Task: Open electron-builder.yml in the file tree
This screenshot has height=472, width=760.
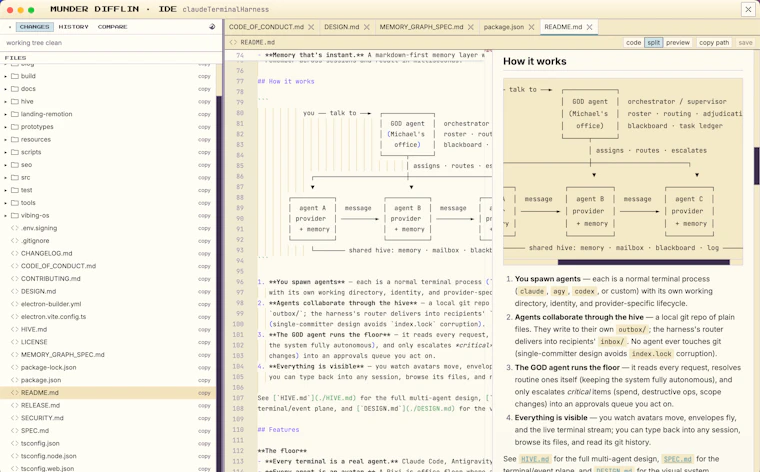Action: 51,304
